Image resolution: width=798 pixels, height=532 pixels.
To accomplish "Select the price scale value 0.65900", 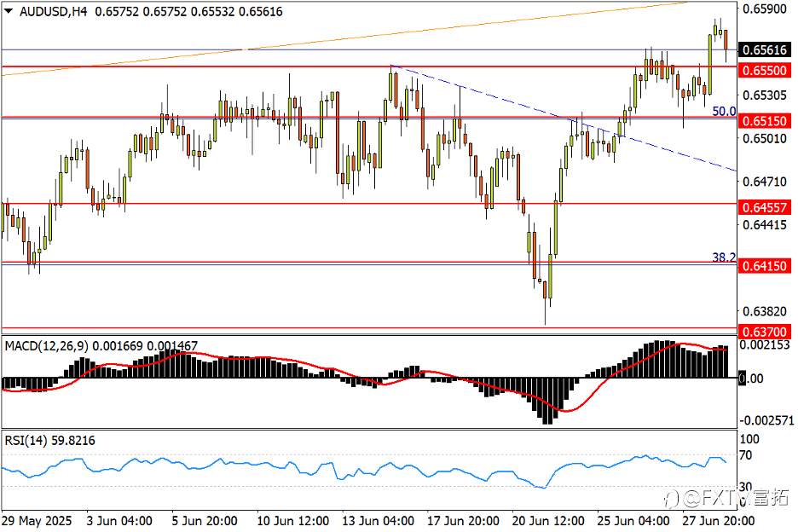I will tap(765, 9).
